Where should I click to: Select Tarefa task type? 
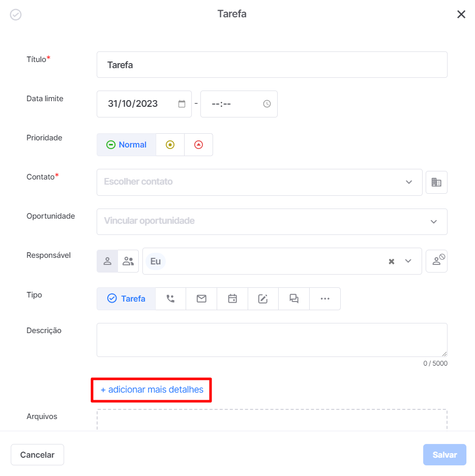coord(126,299)
